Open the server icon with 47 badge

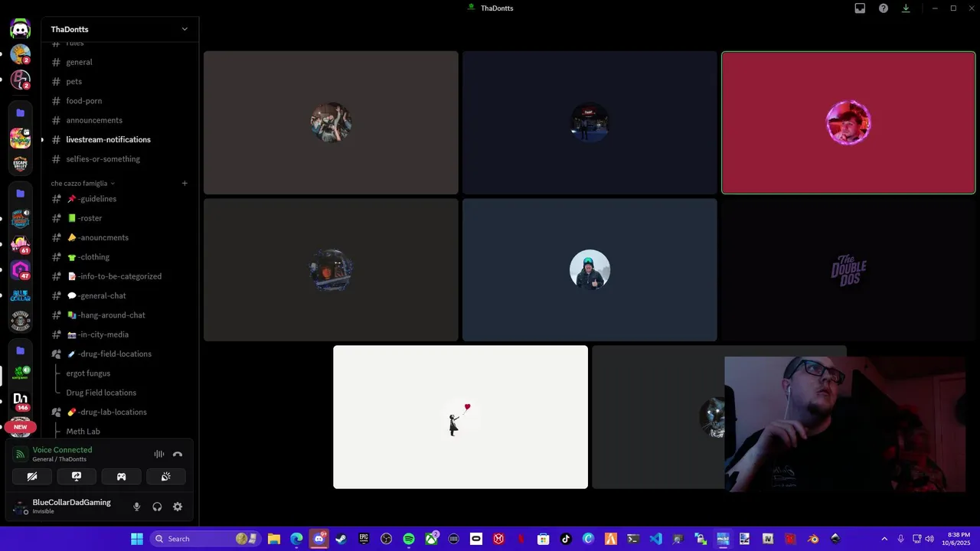click(x=21, y=270)
